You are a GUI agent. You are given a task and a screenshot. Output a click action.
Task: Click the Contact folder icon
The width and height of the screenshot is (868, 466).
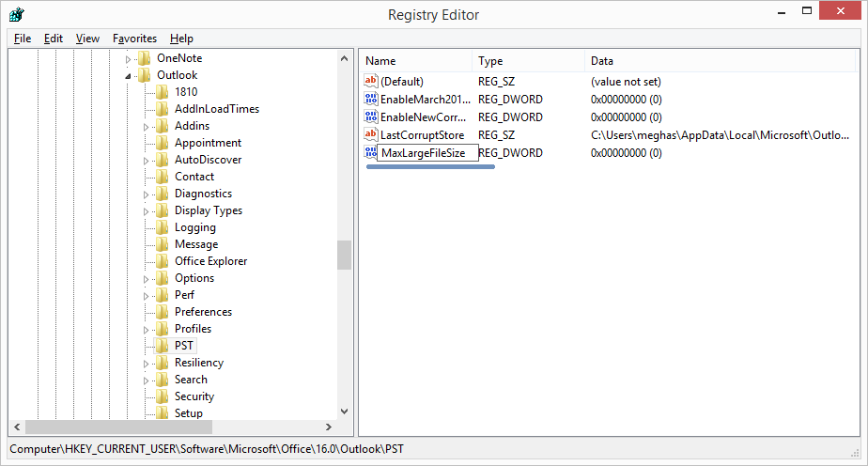(x=162, y=177)
